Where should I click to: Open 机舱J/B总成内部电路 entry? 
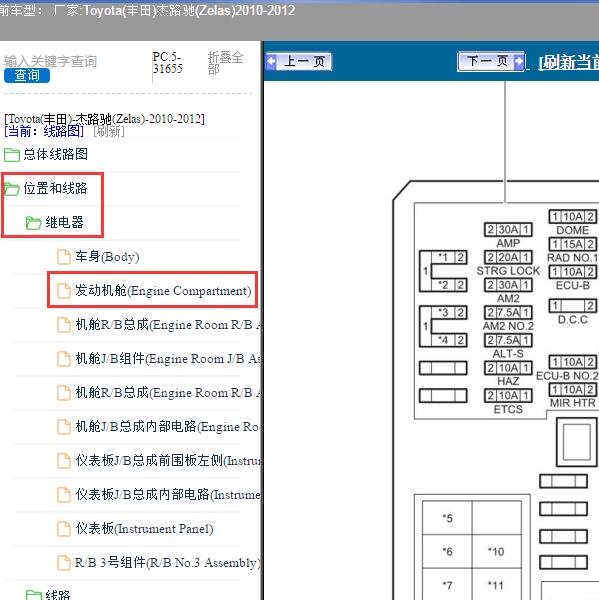click(x=168, y=426)
